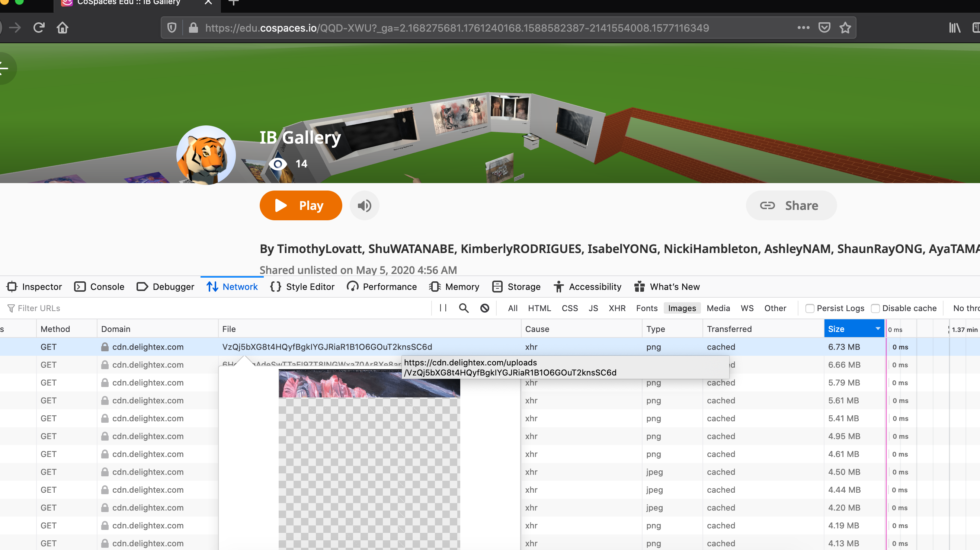Switch to the Console tab
The width and height of the screenshot is (980, 550).
[99, 287]
